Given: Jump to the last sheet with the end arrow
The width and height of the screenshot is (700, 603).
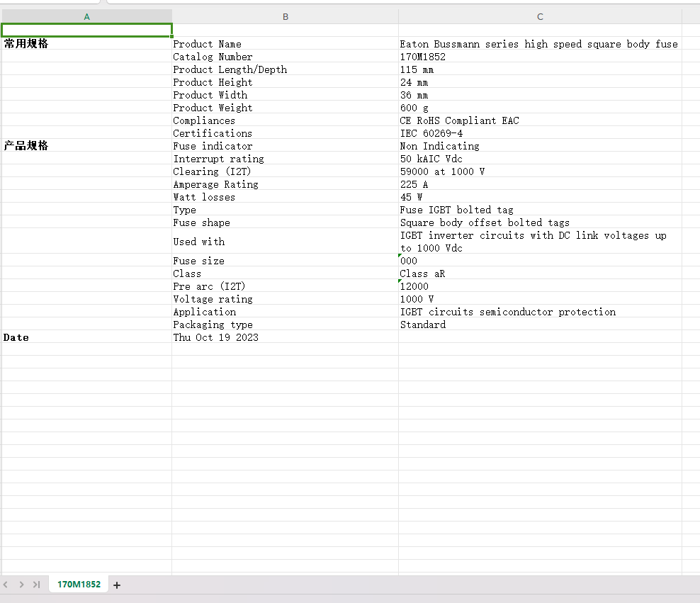Looking at the screenshot, I should point(37,585).
